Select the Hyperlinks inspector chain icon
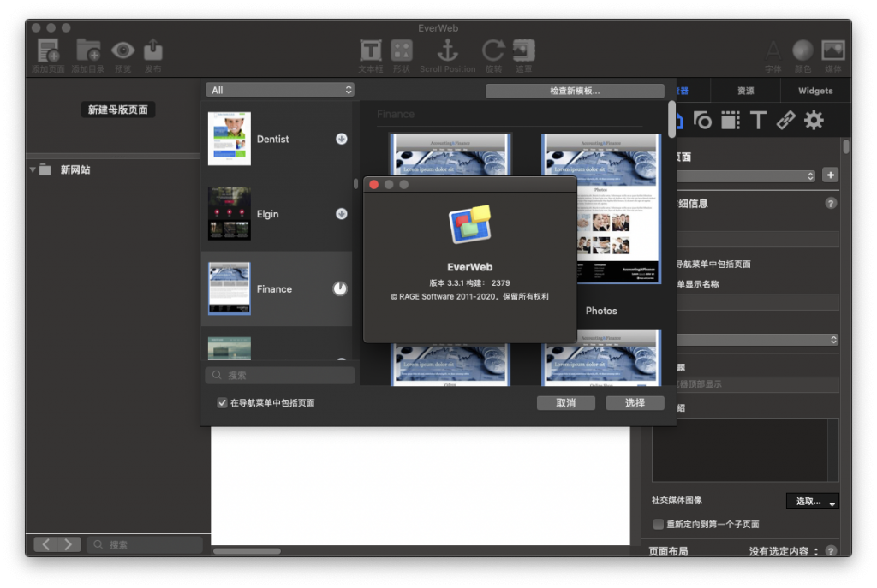The height and width of the screenshot is (588, 877). click(x=786, y=120)
